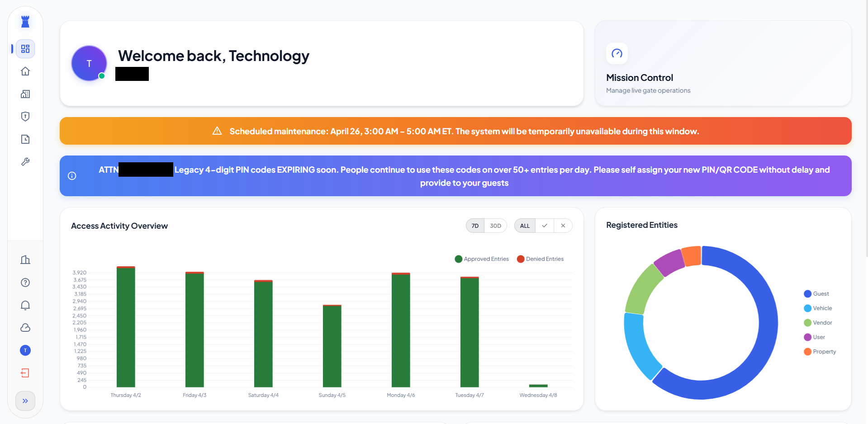Image resolution: width=868 pixels, height=424 pixels.
Task: Open the home icon in sidebar
Action: 25,71
